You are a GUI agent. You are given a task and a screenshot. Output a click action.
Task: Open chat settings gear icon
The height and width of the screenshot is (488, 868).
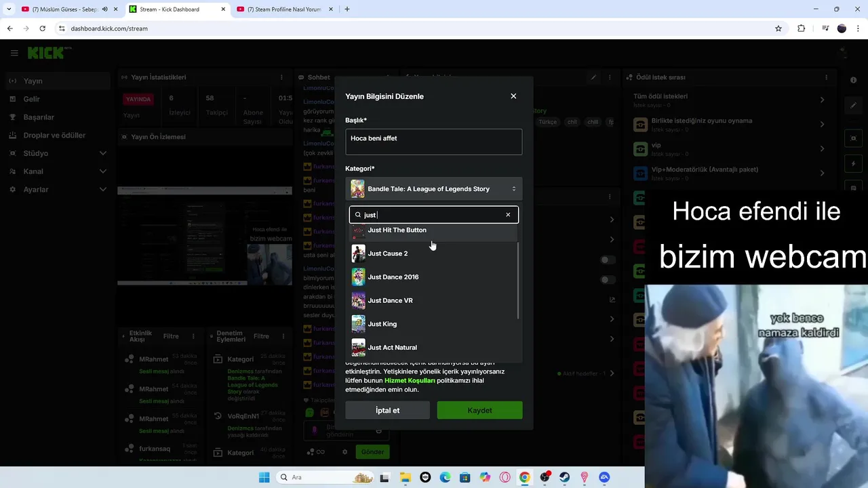pyautogui.click(x=344, y=452)
